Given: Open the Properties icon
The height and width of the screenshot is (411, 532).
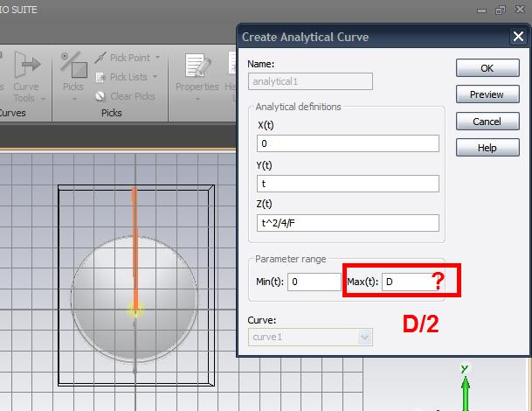Looking at the screenshot, I should click(197, 65).
